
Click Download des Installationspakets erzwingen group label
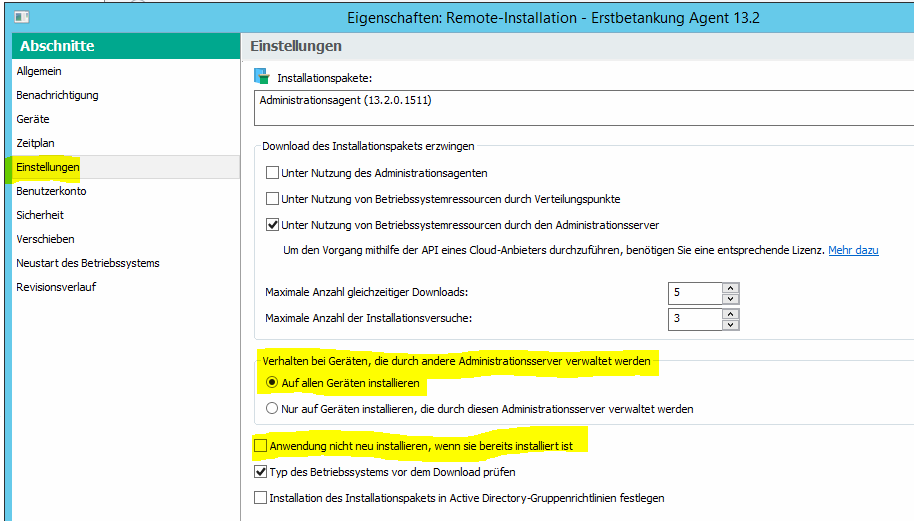368,146
